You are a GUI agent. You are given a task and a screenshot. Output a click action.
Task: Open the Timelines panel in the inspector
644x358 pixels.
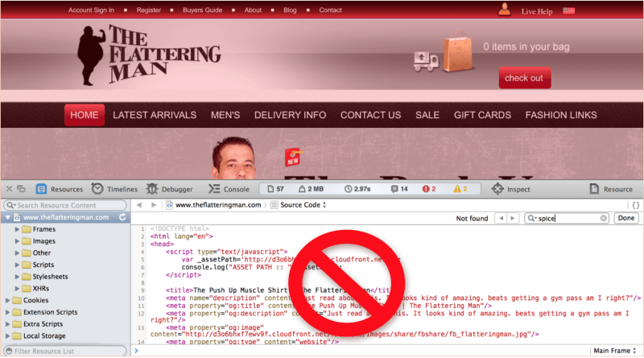114,189
